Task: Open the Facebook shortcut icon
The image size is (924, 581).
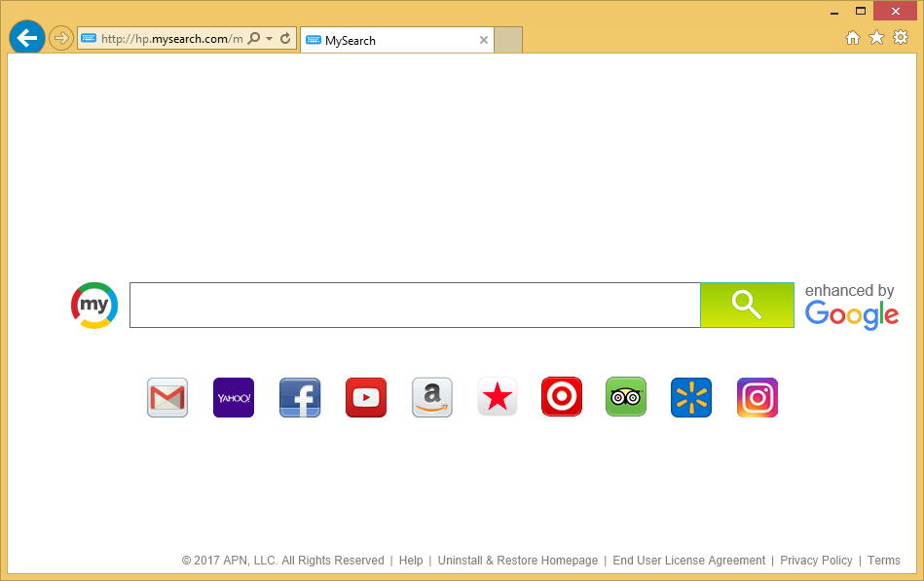Action: (300, 398)
